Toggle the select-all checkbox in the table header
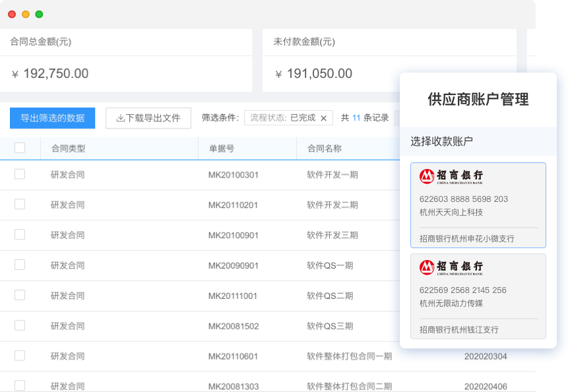Image resolution: width=570 pixels, height=392 pixels. click(20, 148)
